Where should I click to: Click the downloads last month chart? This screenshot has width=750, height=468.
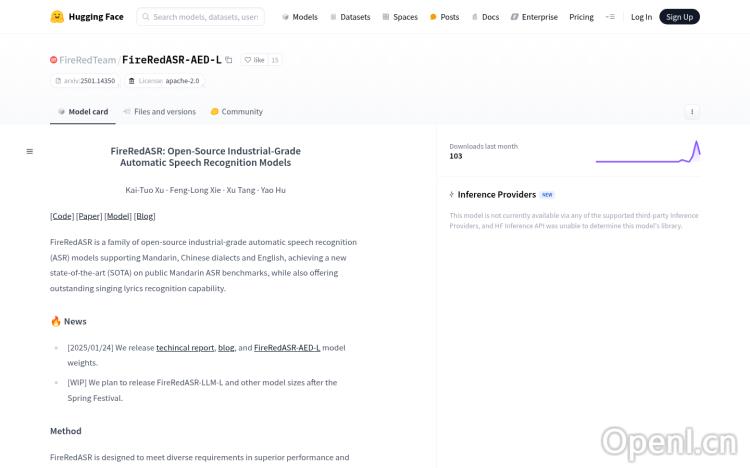coord(647,152)
